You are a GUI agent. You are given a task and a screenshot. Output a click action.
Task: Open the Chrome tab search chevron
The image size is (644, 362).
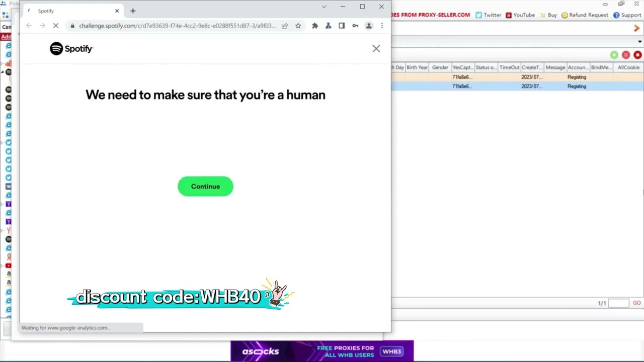324,7
